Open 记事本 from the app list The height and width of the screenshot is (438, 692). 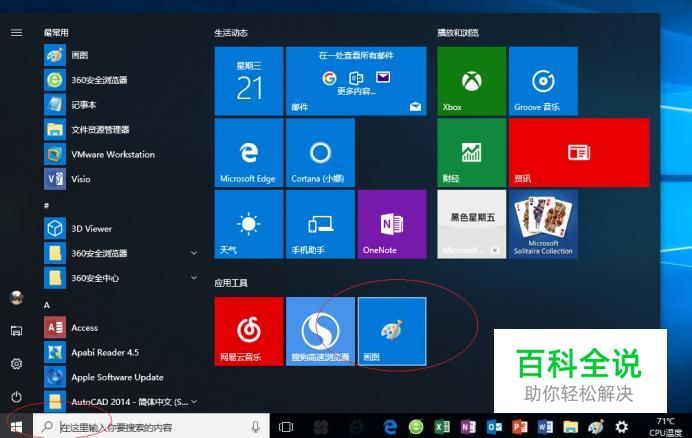coord(119,105)
